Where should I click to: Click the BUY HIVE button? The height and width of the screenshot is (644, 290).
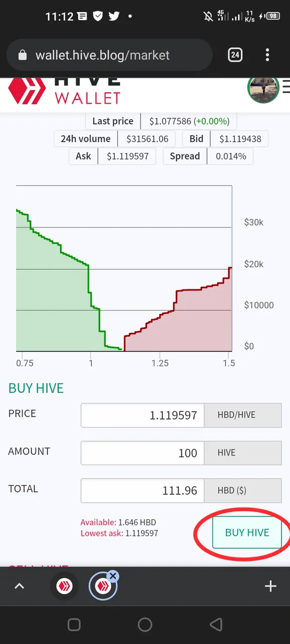(247, 532)
